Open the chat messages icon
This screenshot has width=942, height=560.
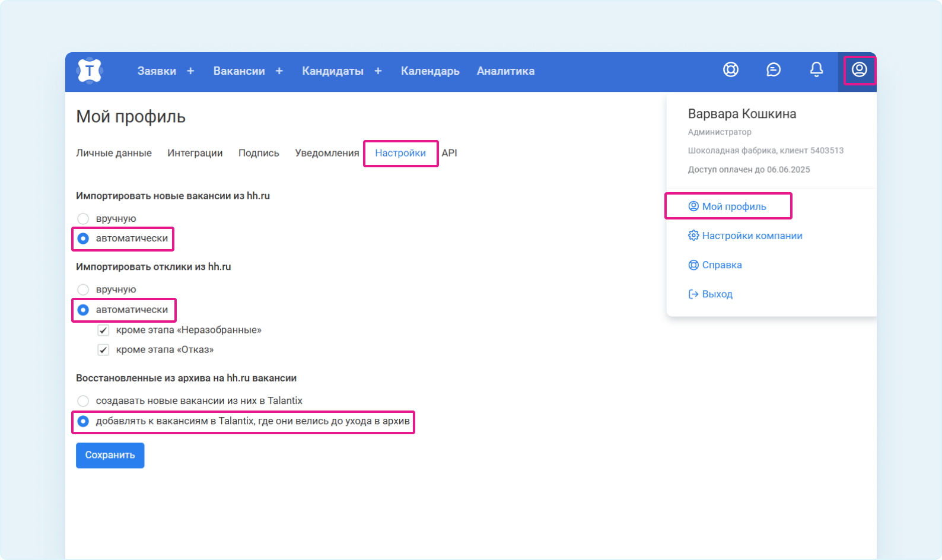[x=774, y=69]
